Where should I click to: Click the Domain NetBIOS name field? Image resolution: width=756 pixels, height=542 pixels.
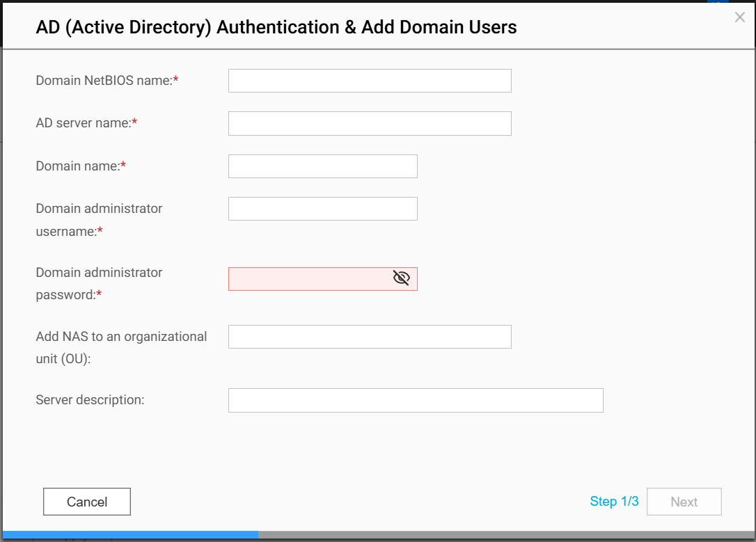[x=370, y=81]
